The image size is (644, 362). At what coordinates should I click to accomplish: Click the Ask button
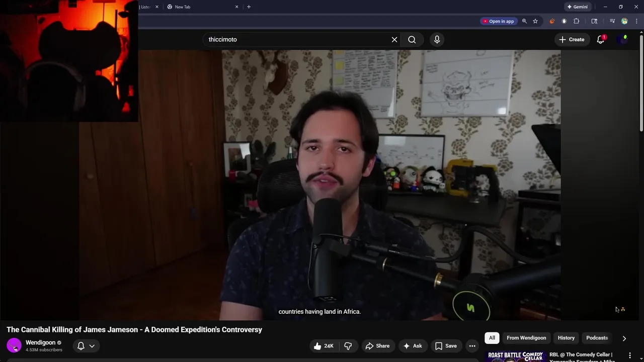pos(413,346)
